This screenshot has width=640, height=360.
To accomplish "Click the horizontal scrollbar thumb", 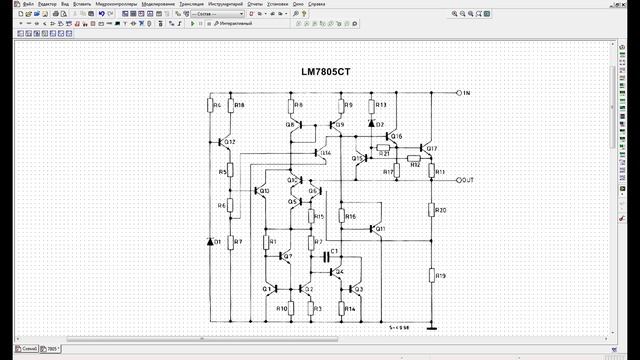I will [202, 339].
